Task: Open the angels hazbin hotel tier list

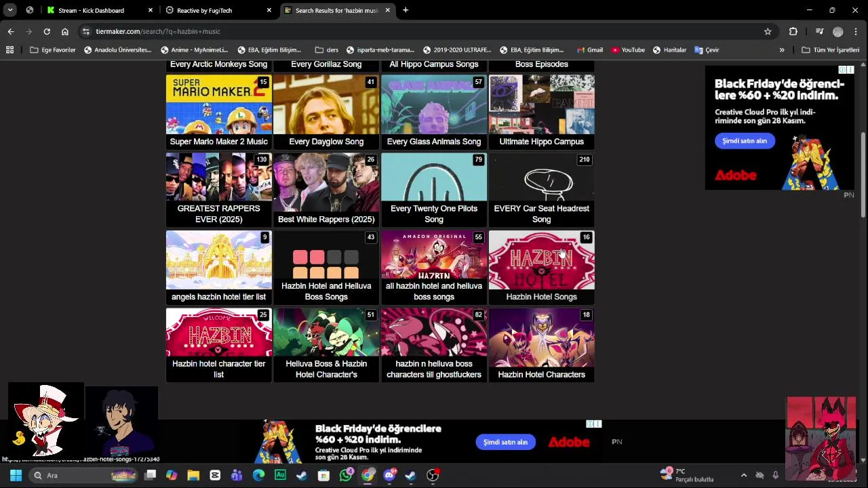Action: coord(218,267)
